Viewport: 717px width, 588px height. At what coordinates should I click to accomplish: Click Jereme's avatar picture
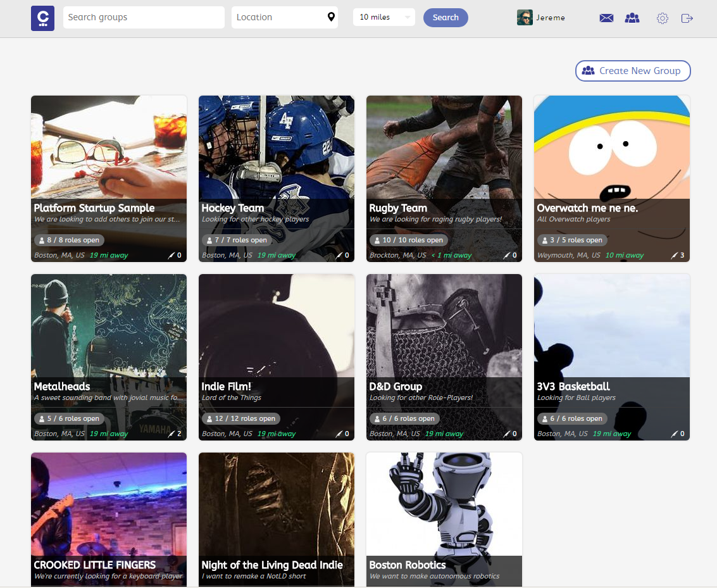(525, 17)
